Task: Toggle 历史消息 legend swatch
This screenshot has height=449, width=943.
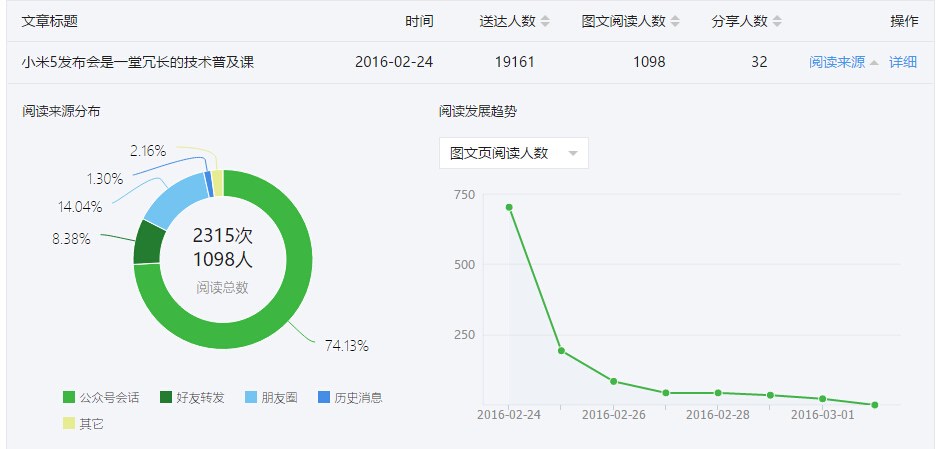Action: [x=324, y=397]
